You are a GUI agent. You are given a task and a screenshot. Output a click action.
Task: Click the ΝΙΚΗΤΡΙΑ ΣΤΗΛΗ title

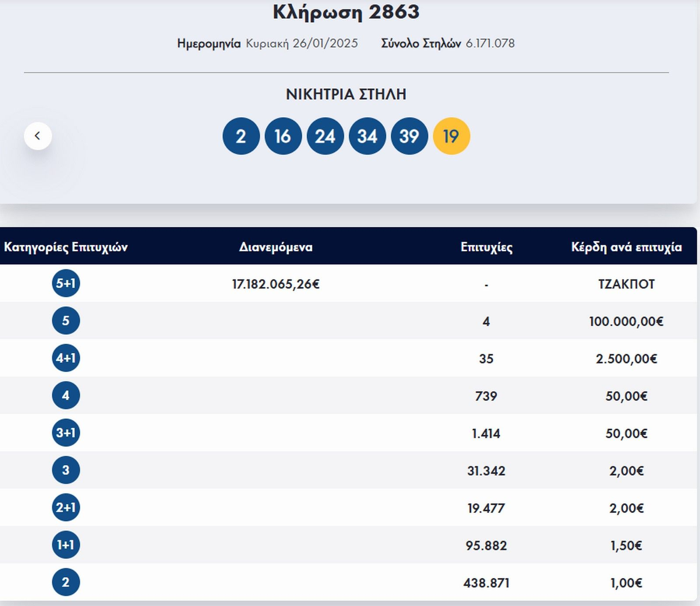pos(346,94)
